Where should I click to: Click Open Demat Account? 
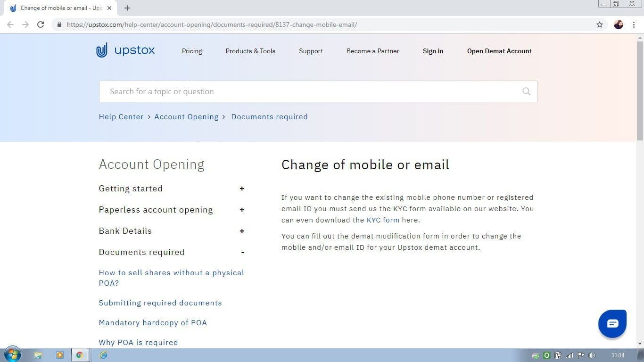pos(499,51)
